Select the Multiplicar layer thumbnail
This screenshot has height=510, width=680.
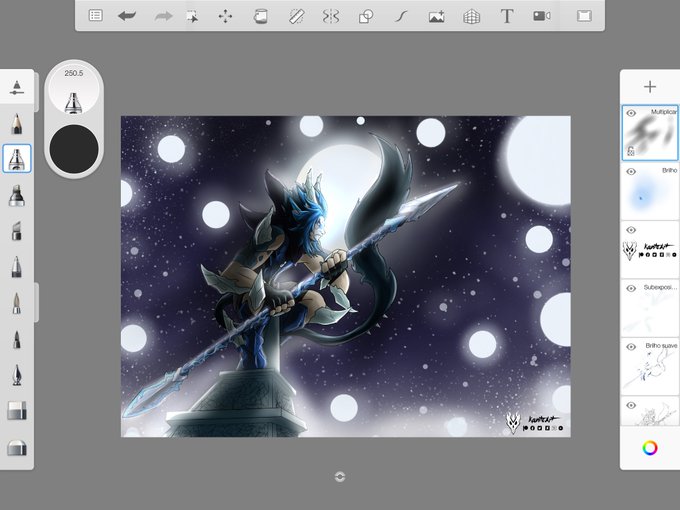[650, 133]
